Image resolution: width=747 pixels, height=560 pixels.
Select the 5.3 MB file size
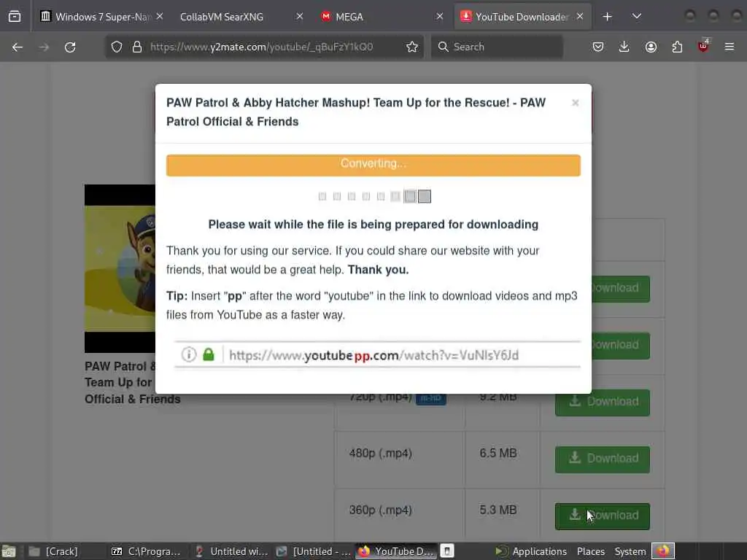point(498,510)
